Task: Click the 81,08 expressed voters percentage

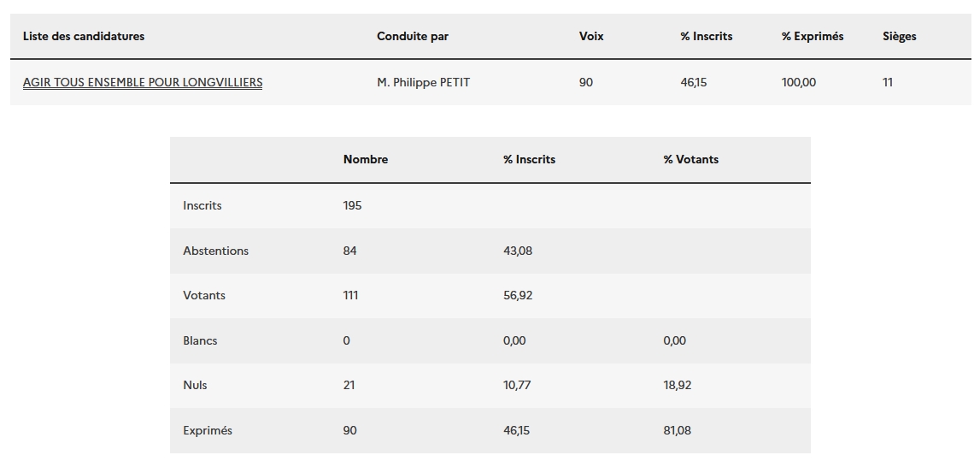Action: (677, 431)
